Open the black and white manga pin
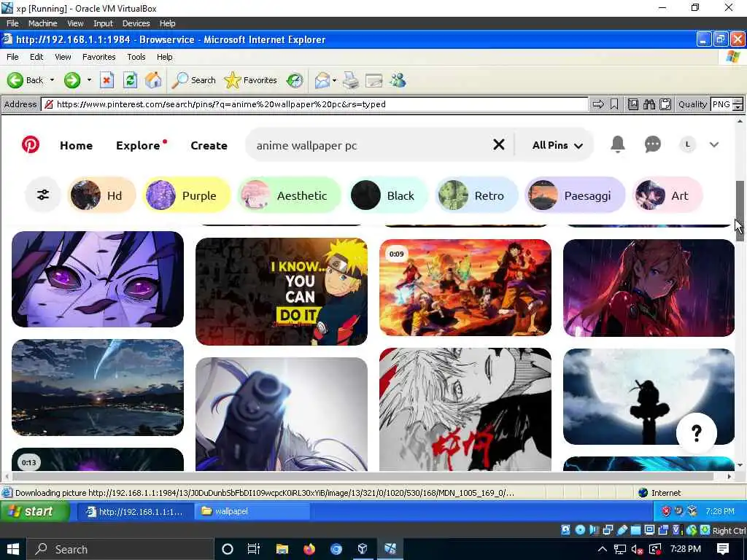The width and height of the screenshot is (747, 560). (465, 410)
